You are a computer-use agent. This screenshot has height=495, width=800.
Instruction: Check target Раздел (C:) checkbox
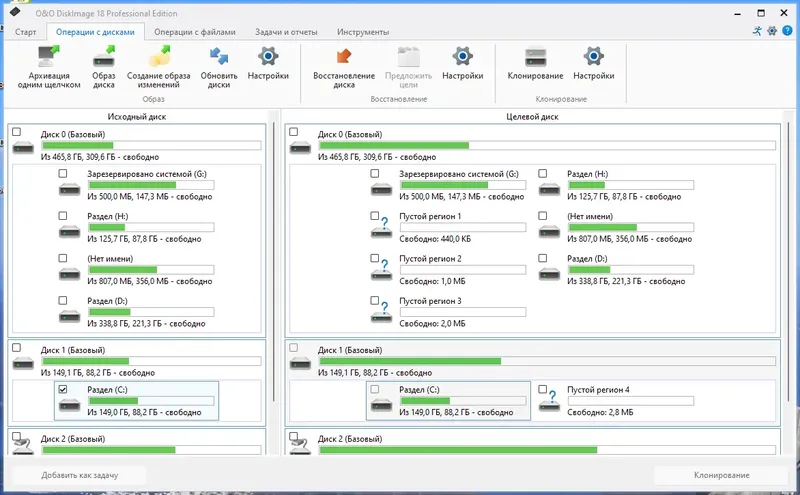click(374, 389)
